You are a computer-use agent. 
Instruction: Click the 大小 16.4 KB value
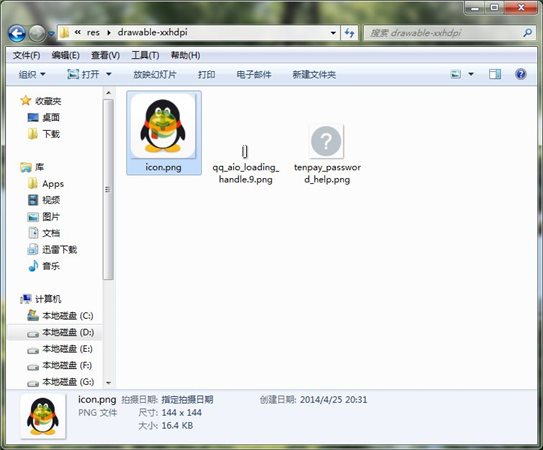pyautogui.click(x=177, y=426)
